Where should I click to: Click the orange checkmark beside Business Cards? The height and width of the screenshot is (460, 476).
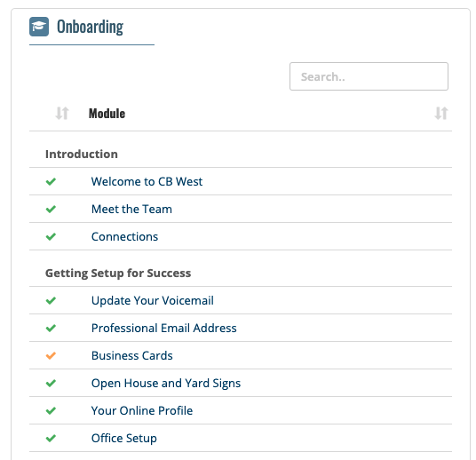click(51, 355)
